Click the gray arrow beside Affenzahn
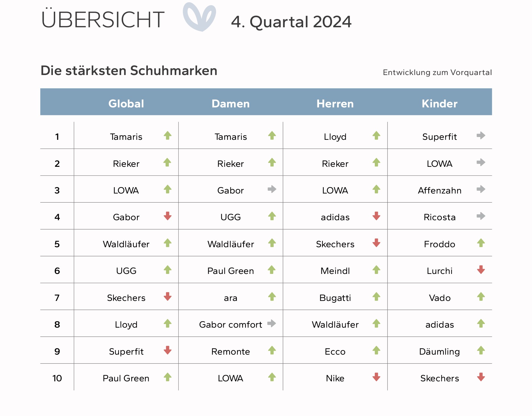The image size is (532, 416). 481,189
